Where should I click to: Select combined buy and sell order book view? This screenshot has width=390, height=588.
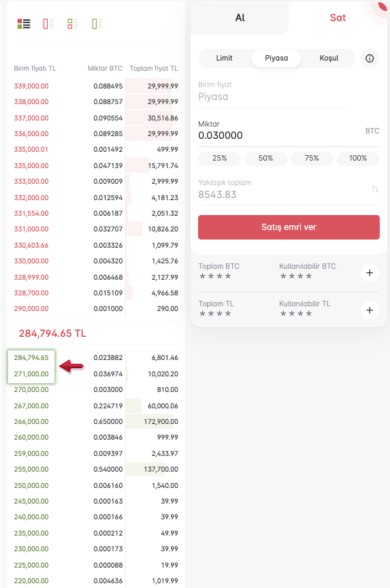click(24, 24)
